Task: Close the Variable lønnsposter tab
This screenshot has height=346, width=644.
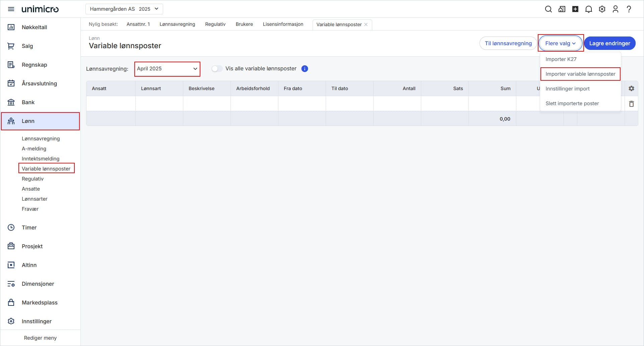Action: pyautogui.click(x=366, y=24)
